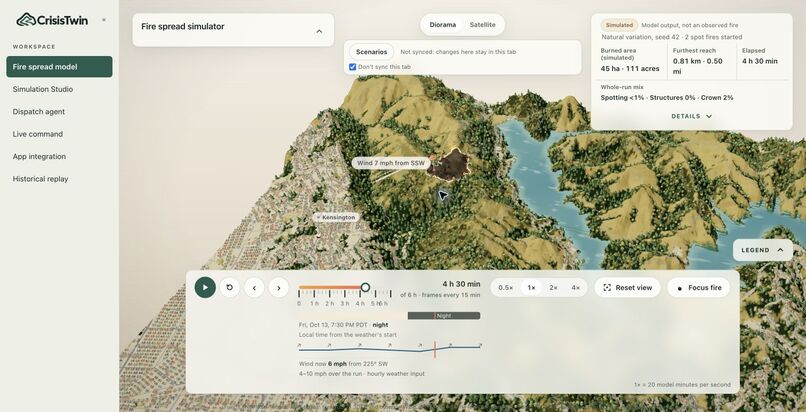Click the Reset view frame icon
806x412 pixels.
[x=607, y=288]
